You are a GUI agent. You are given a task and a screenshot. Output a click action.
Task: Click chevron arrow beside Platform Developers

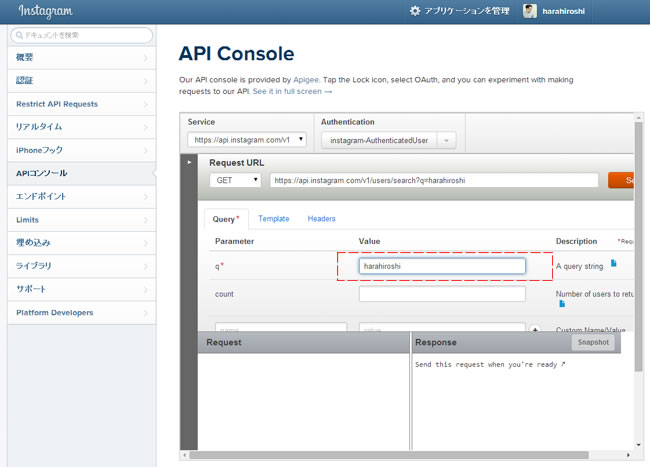click(146, 313)
